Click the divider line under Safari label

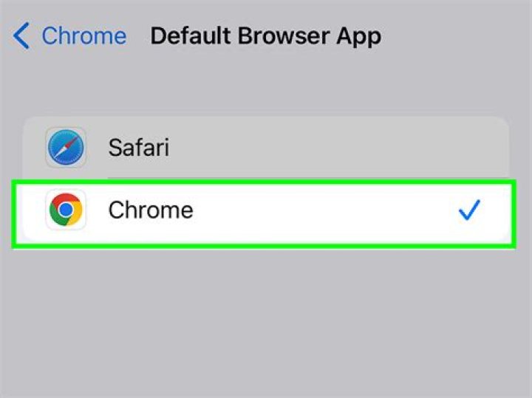296,177
